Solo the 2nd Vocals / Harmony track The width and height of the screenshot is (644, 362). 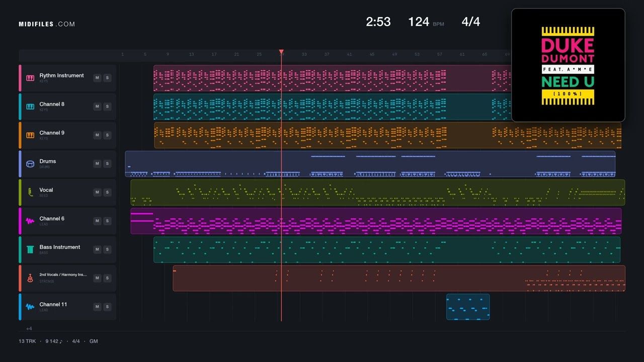pyautogui.click(x=107, y=278)
